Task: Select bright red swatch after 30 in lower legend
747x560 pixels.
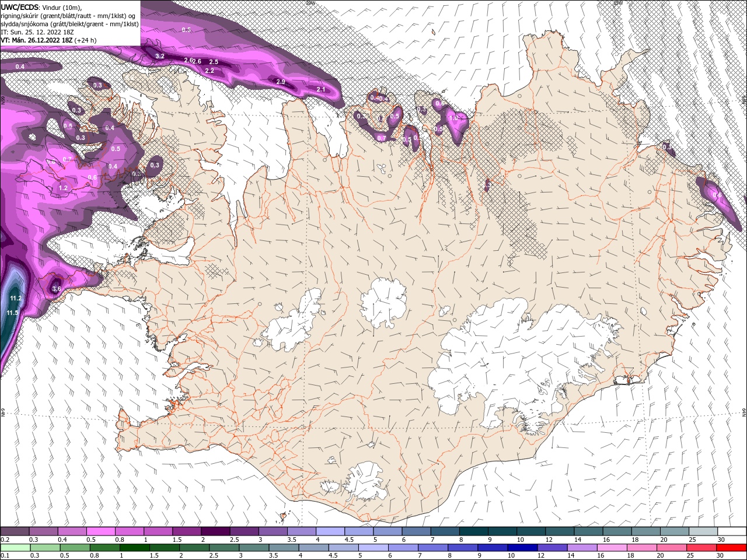Action: click(x=732, y=548)
